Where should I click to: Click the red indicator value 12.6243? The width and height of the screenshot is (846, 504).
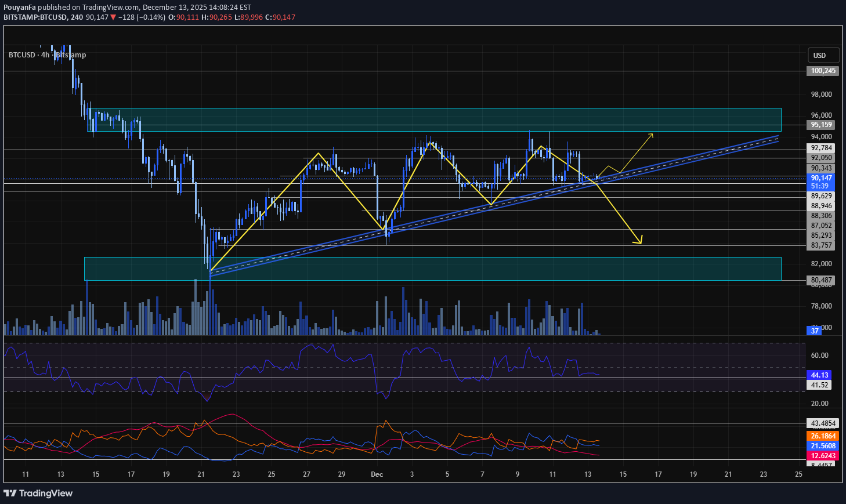[x=823, y=456]
